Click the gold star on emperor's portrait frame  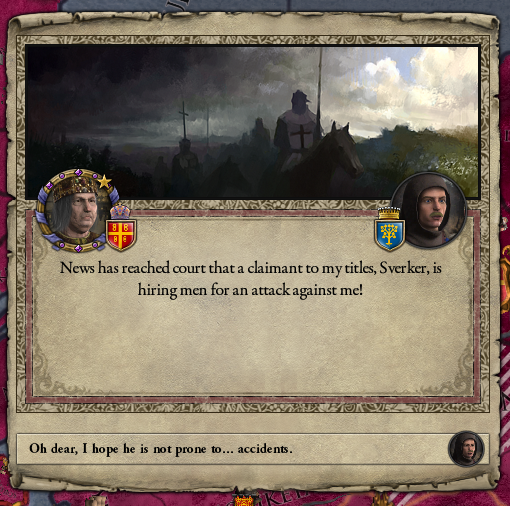point(105,182)
